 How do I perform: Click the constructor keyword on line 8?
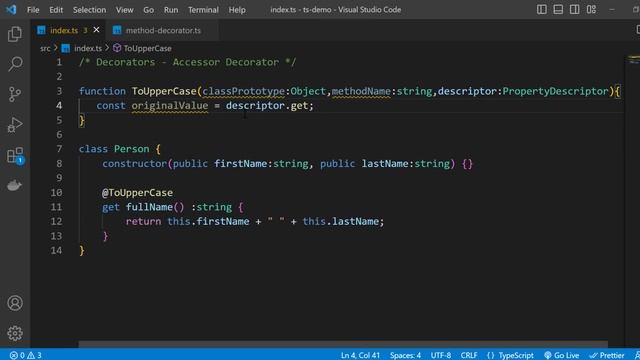[134, 164]
